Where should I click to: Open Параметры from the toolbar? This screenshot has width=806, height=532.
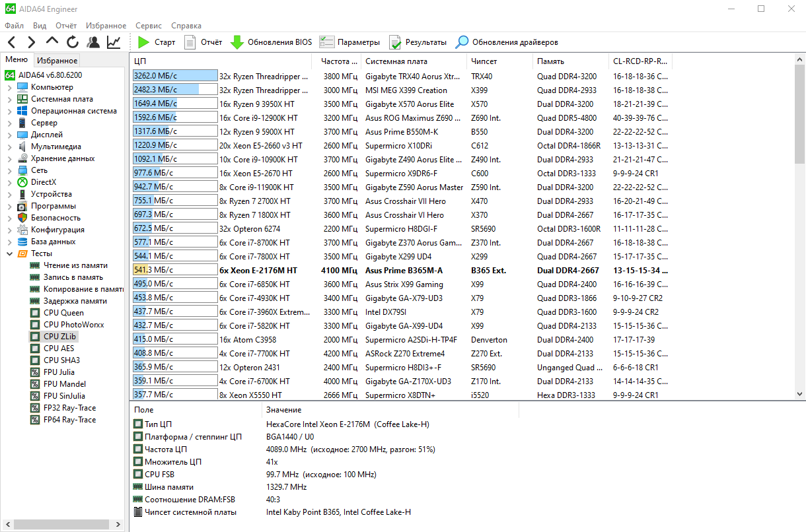pyautogui.click(x=349, y=42)
